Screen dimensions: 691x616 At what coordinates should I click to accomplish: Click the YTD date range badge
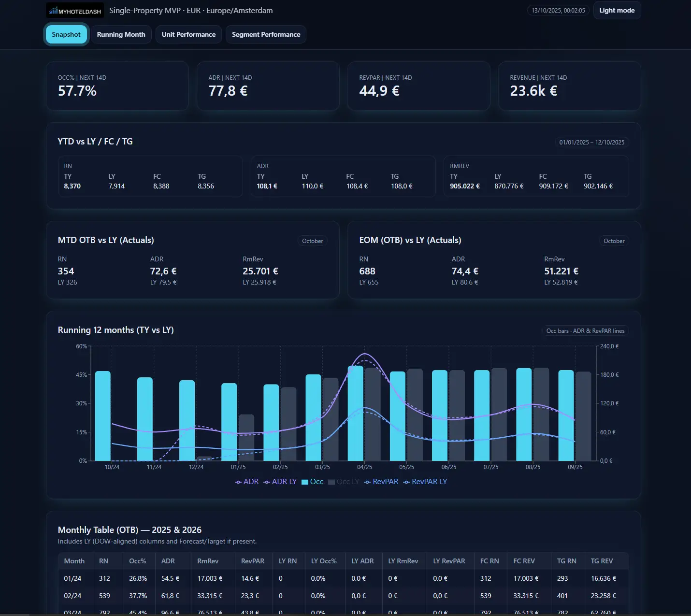[x=591, y=143]
